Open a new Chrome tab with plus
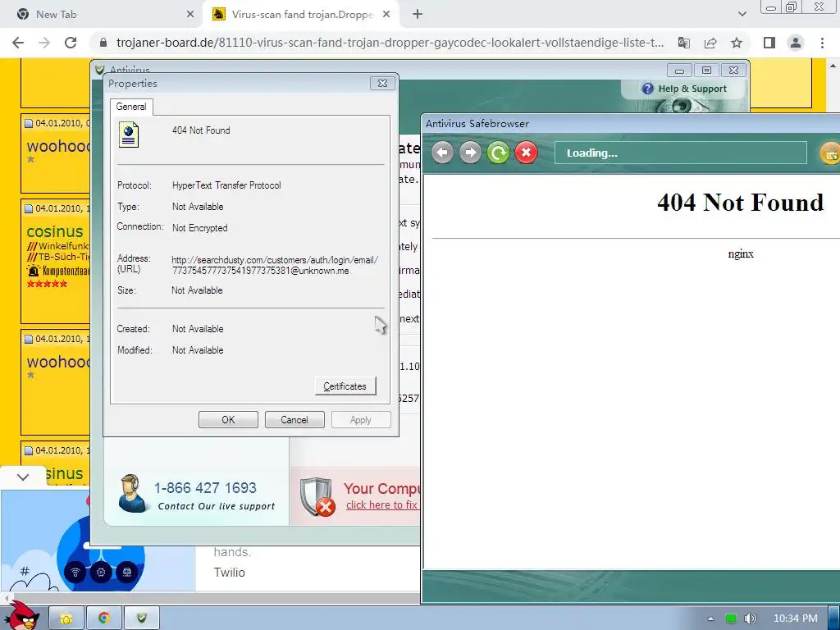The width and height of the screenshot is (840, 630). coord(418,15)
